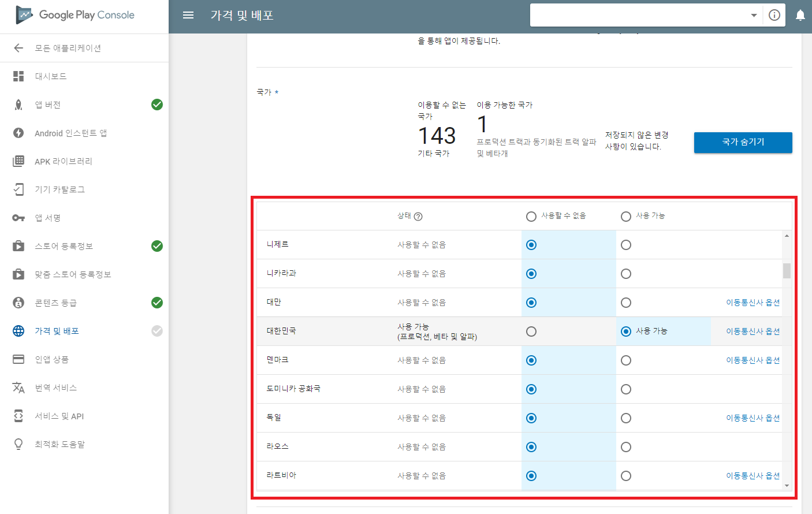Viewport: 812px width, 514px height.
Task: Select the header 사용 가능 radio for all countries
Action: [626, 217]
